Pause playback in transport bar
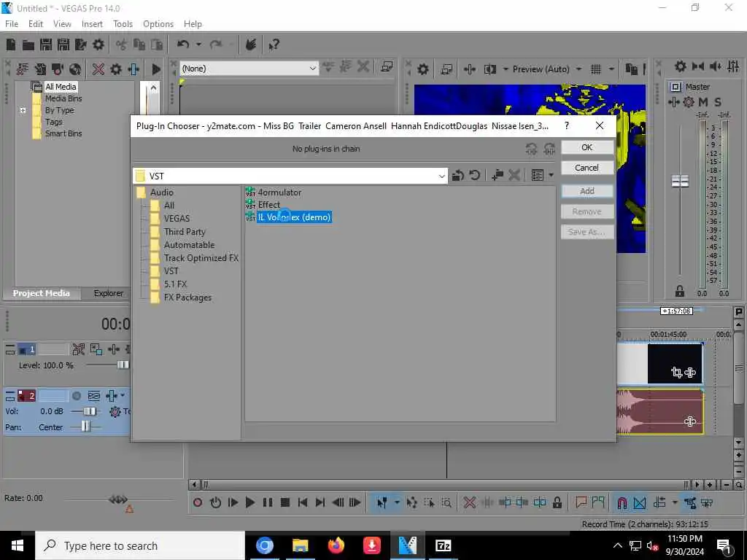 [x=267, y=502]
